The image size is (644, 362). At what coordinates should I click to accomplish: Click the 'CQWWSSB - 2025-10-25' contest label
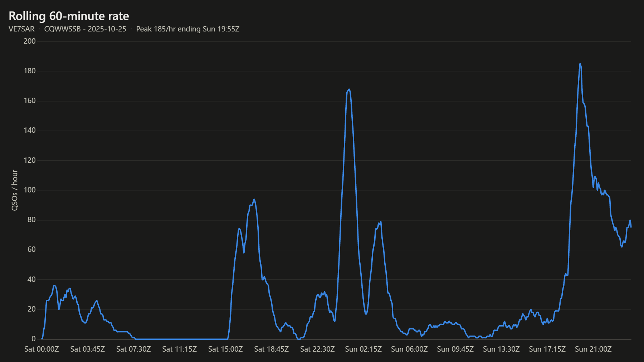pyautogui.click(x=85, y=29)
